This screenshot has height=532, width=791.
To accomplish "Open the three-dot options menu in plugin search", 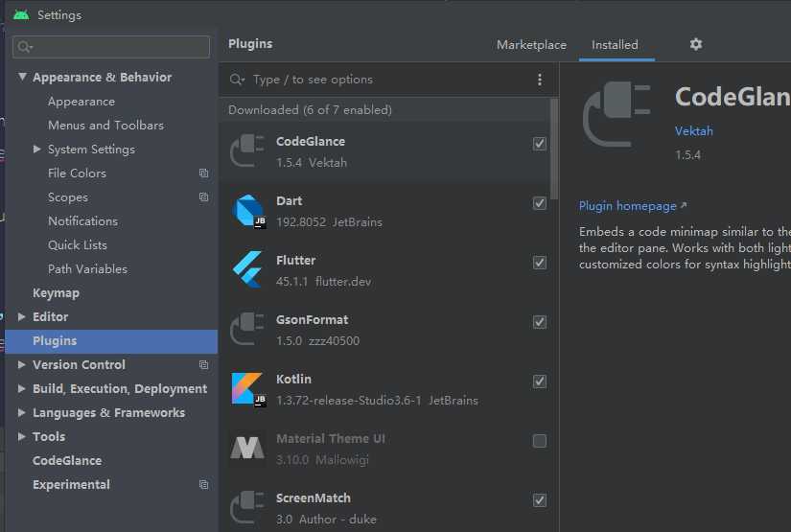I will point(539,80).
